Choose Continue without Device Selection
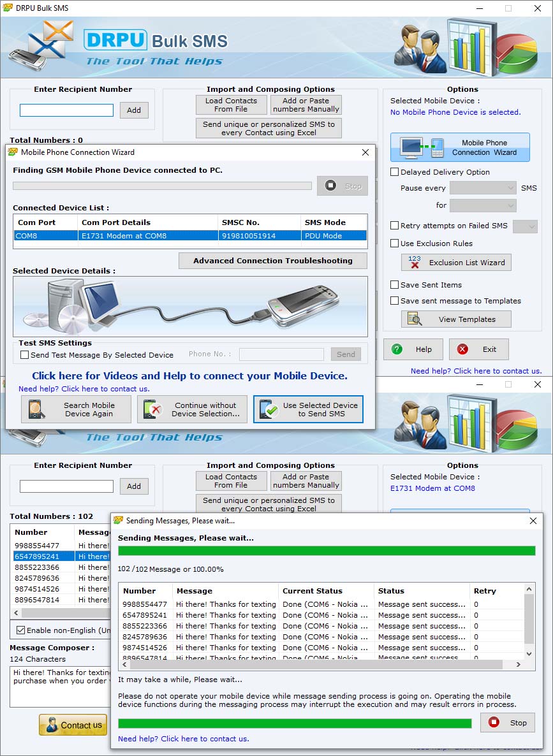 pos(192,410)
